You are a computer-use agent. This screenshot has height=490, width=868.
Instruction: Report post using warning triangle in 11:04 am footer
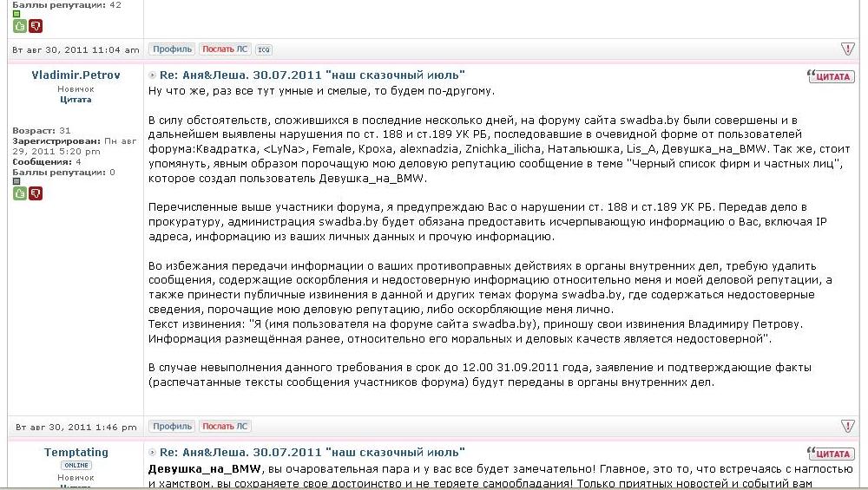(x=847, y=49)
